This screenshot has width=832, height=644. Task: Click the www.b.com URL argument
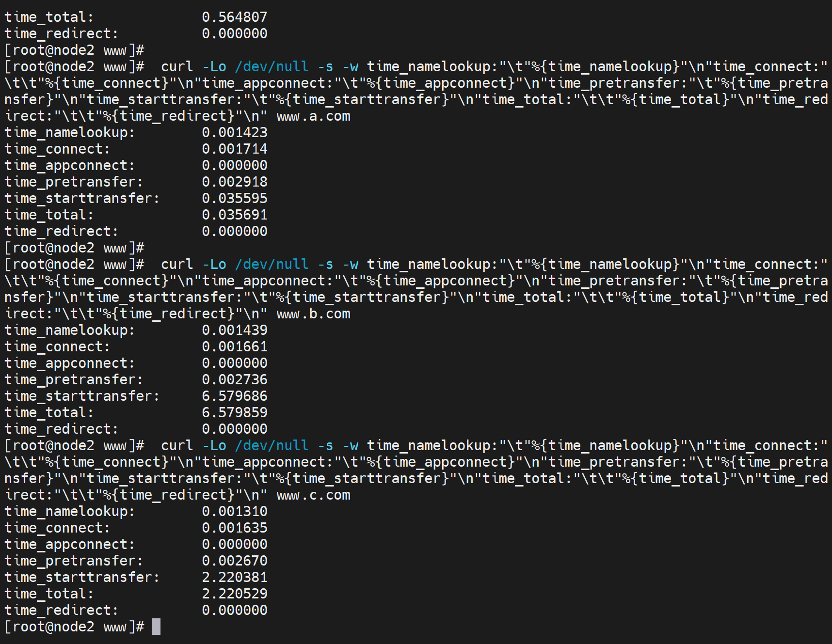coord(313,314)
